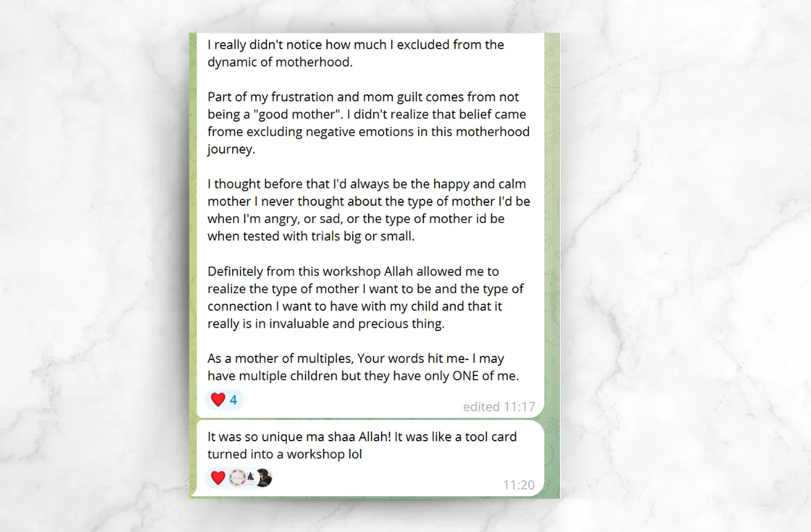The height and width of the screenshot is (532, 811).
Task: Click the 11:20 message timestamp
Action: pyautogui.click(x=518, y=485)
